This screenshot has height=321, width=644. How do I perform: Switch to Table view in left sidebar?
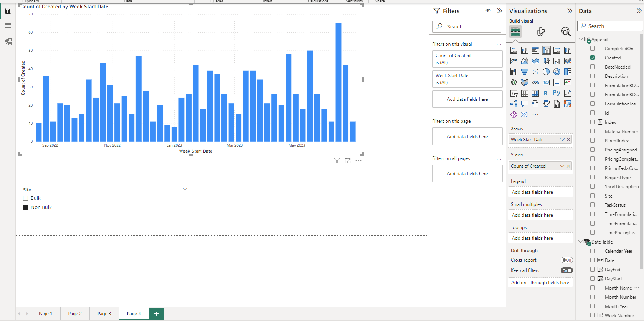pyautogui.click(x=8, y=26)
